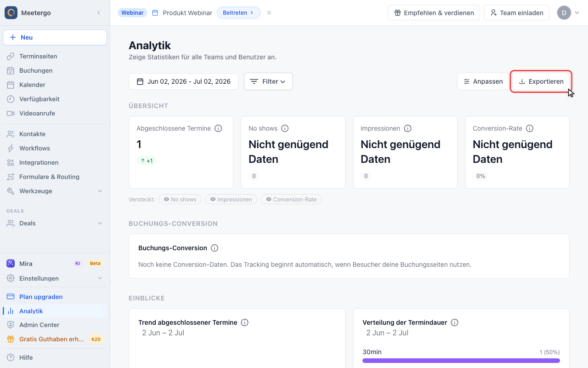This screenshot has width=588, height=368.
Task: Expand the Einstellungen submenu
Action: pos(100,278)
